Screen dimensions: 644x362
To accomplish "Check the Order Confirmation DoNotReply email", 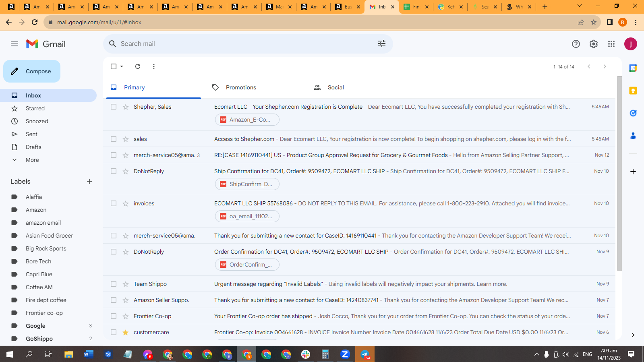I will (114, 252).
